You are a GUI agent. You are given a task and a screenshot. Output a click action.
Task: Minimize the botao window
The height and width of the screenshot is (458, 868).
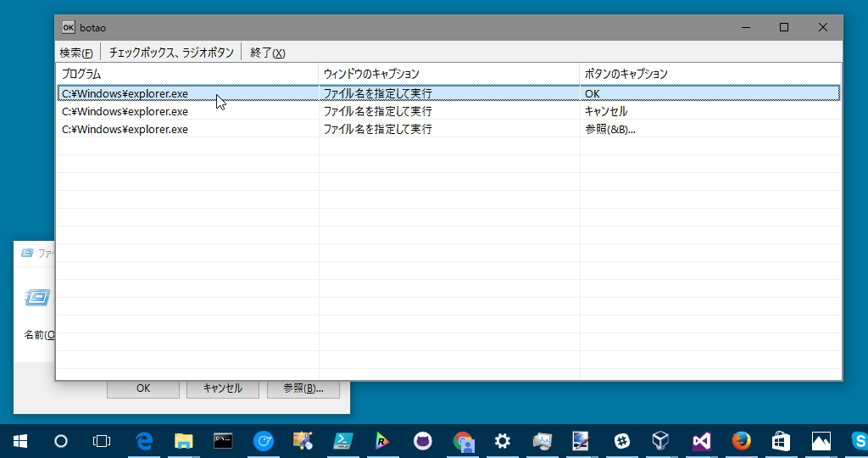click(746, 27)
